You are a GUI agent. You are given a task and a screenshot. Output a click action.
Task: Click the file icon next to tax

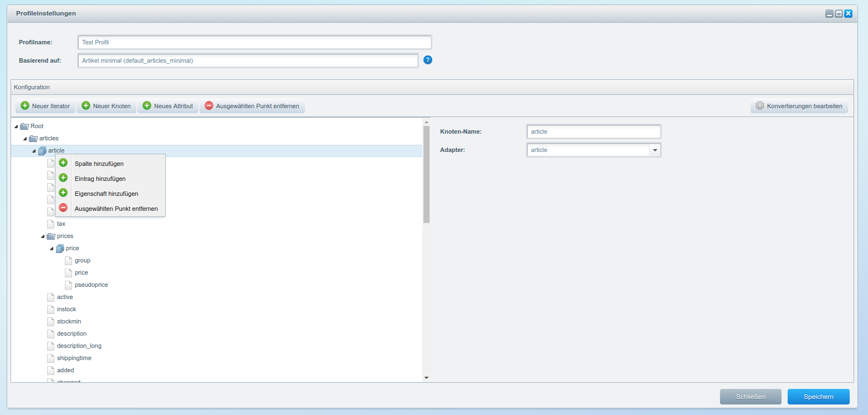click(50, 224)
